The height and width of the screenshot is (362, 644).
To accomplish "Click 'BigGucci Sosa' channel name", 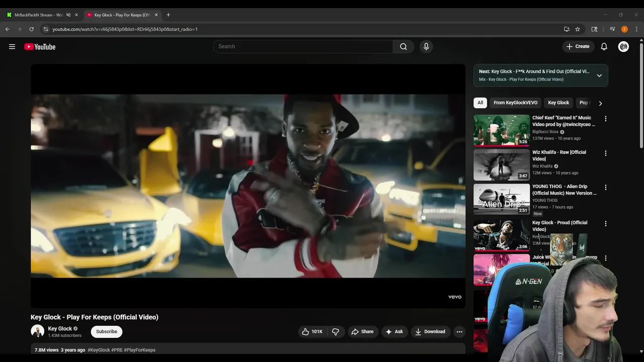I will 545,132.
